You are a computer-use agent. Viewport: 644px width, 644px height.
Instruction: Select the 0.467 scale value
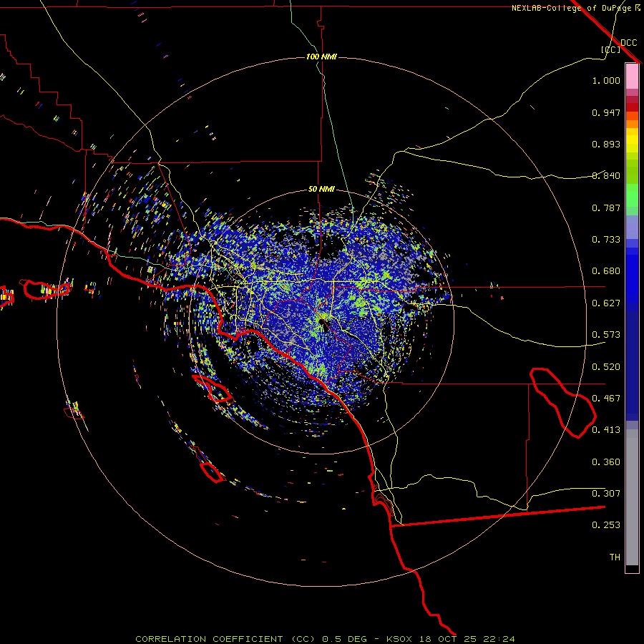tap(606, 399)
